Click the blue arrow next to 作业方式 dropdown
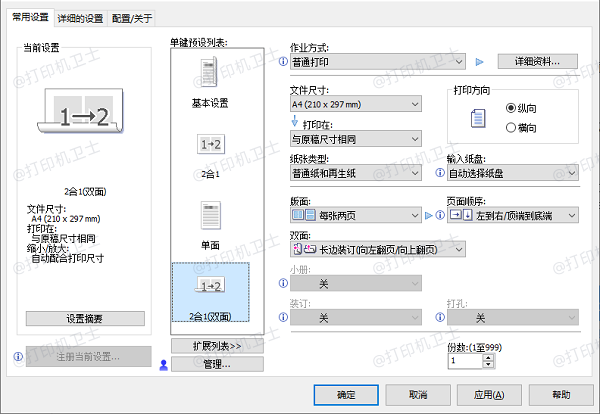Image resolution: width=600 pixels, height=414 pixels. click(479, 62)
